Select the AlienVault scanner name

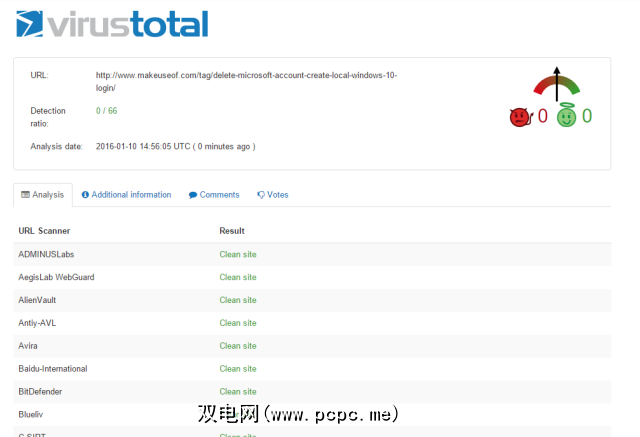[x=37, y=300]
